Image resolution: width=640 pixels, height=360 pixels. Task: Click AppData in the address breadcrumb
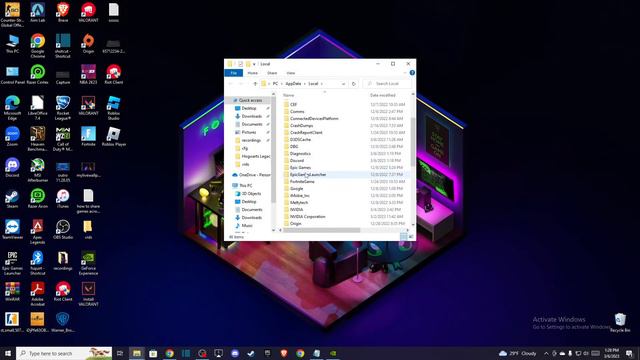(293, 84)
